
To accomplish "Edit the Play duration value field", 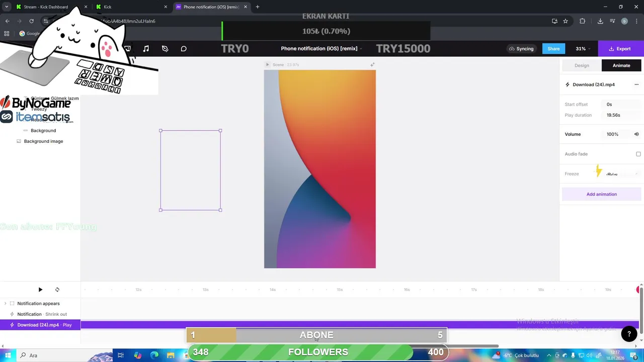I will pos(622,115).
